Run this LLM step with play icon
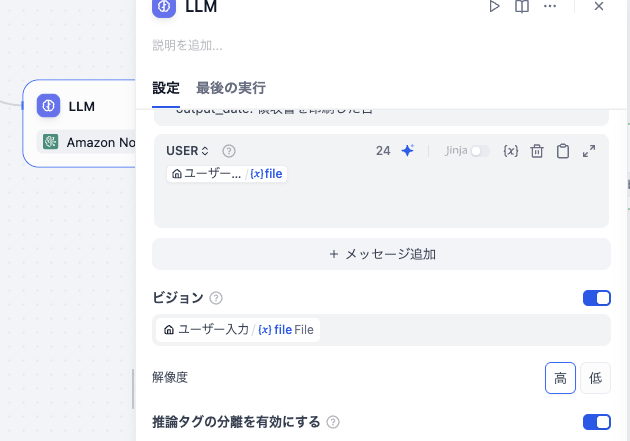 tap(494, 6)
